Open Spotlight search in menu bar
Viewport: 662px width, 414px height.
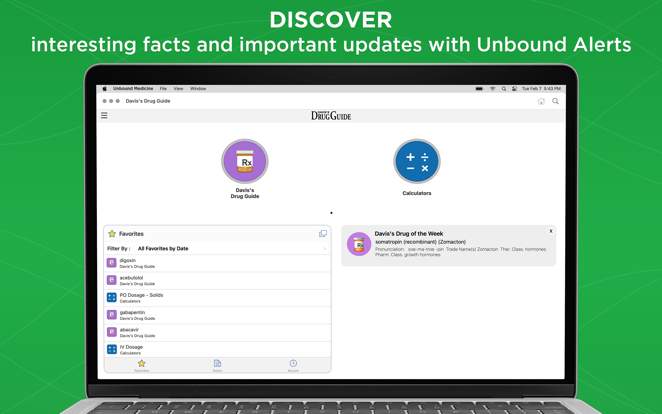pos(504,89)
